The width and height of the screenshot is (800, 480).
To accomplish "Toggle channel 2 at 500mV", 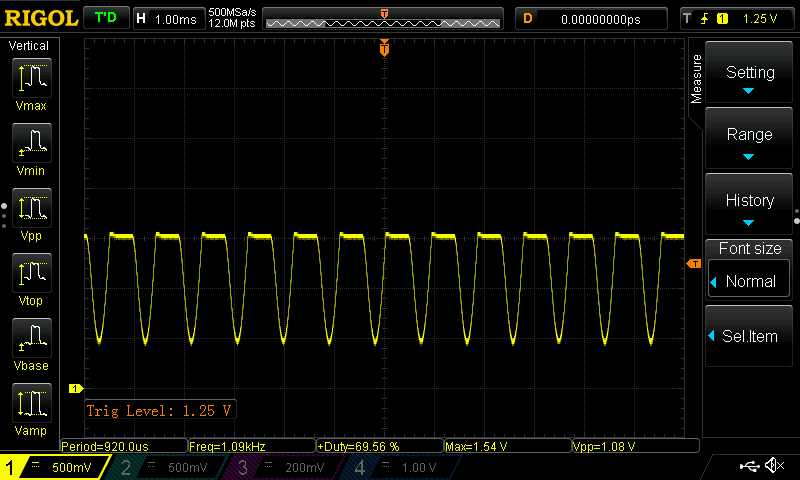I will click(166, 467).
